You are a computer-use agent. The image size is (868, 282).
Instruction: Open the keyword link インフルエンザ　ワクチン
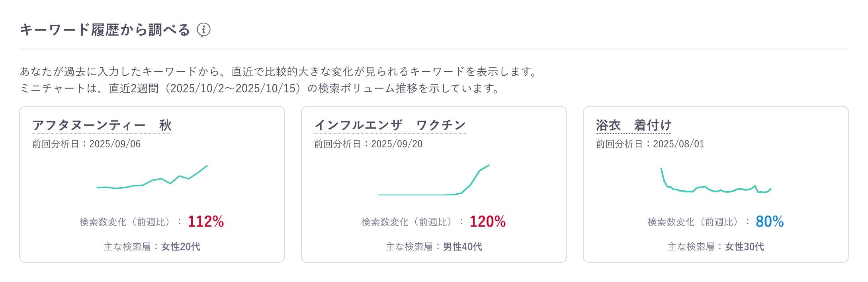tap(389, 124)
